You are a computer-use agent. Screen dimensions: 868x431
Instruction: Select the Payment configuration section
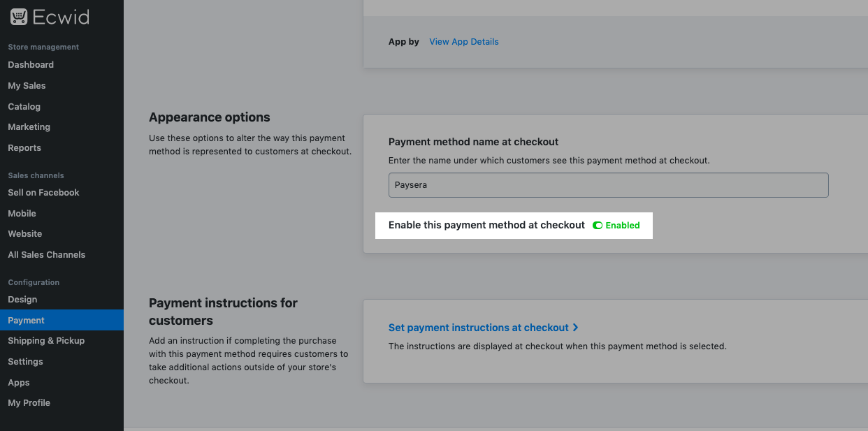click(26, 320)
